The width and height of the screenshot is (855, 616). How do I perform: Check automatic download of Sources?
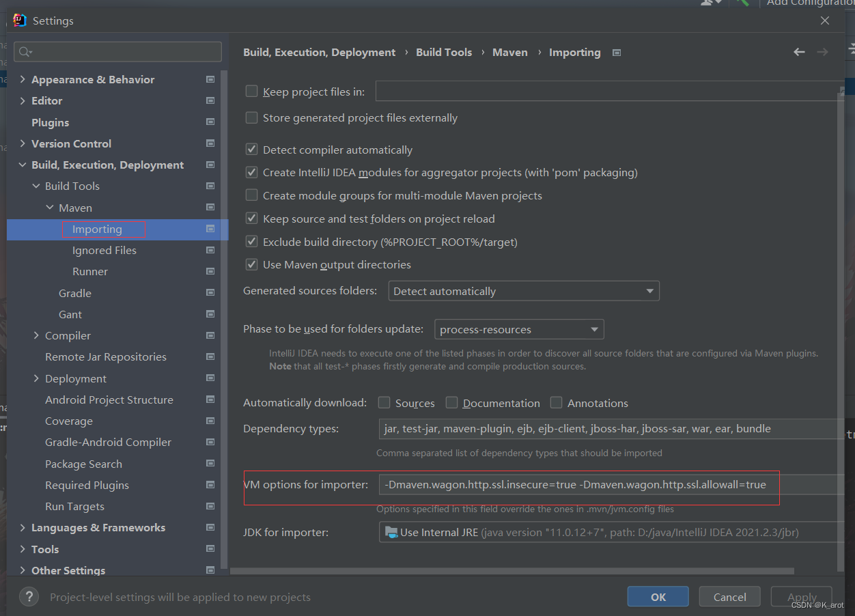(x=384, y=402)
